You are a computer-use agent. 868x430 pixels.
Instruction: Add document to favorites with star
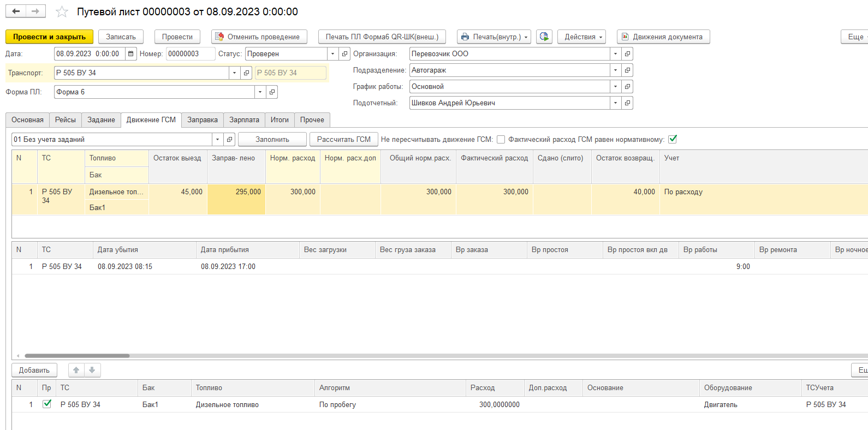point(62,12)
